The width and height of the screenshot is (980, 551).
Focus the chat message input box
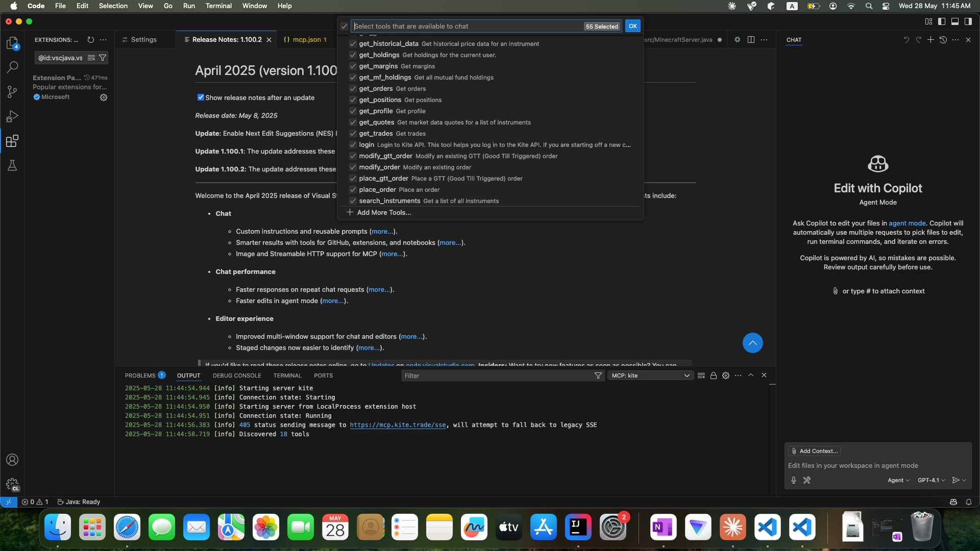coord(877,465)
